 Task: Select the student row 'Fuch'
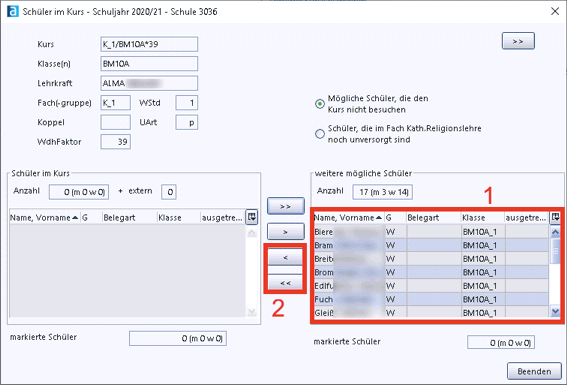pos(431,299)
